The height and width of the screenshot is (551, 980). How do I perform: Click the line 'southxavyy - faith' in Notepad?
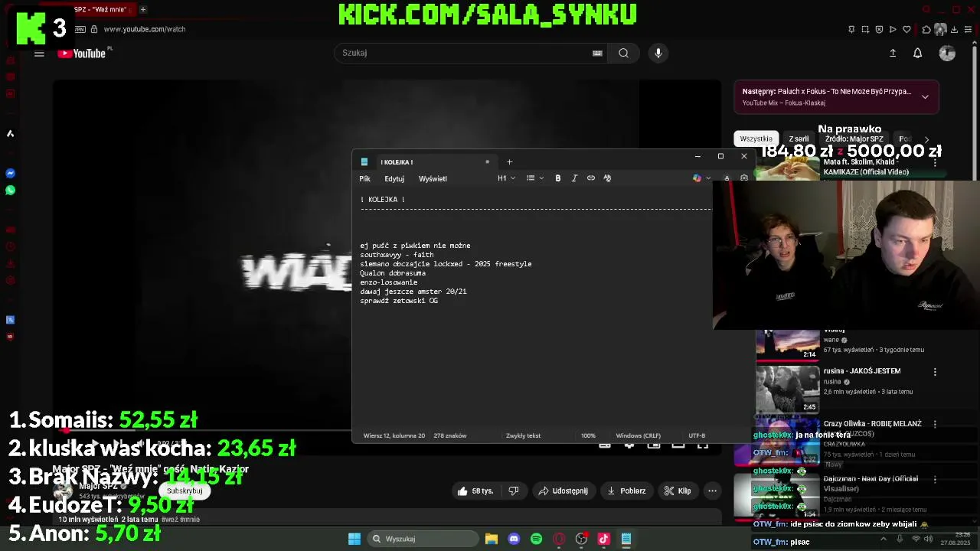coord(397,255)
